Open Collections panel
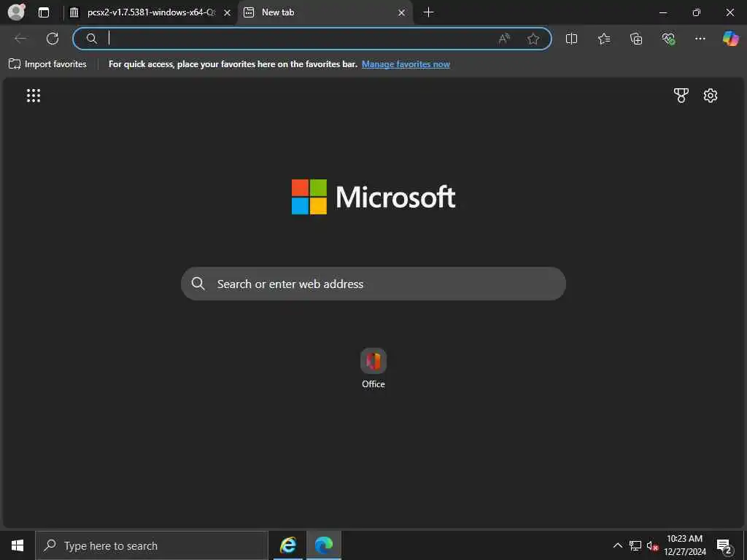Image resolution: width=747 pixels, height=560 pixels. (x=636, y=39)
